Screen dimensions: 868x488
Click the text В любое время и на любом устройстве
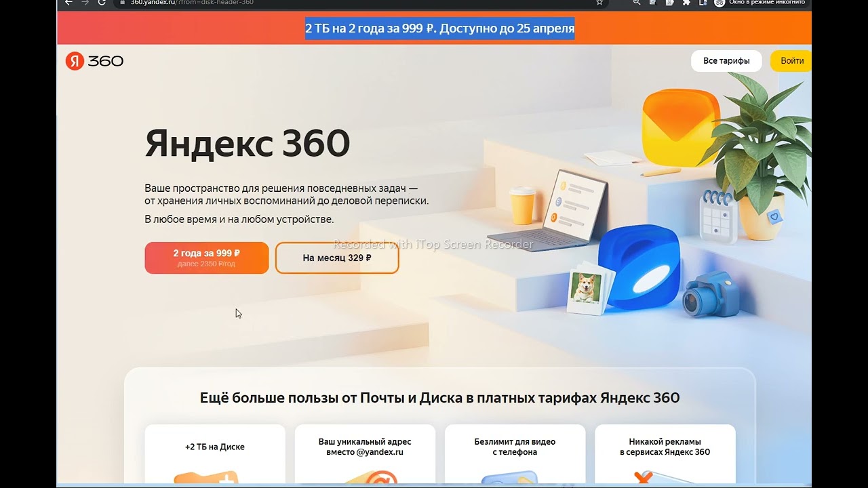click(239, 220)
